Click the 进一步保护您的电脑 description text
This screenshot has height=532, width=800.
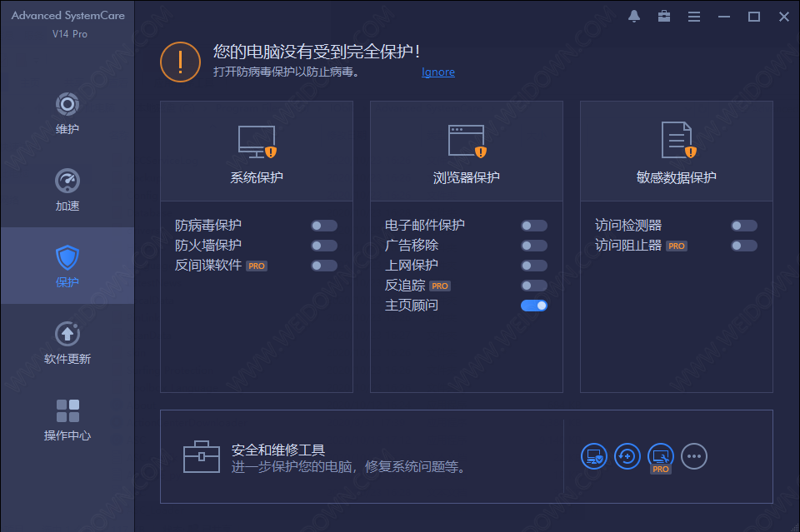coord(348,467)
